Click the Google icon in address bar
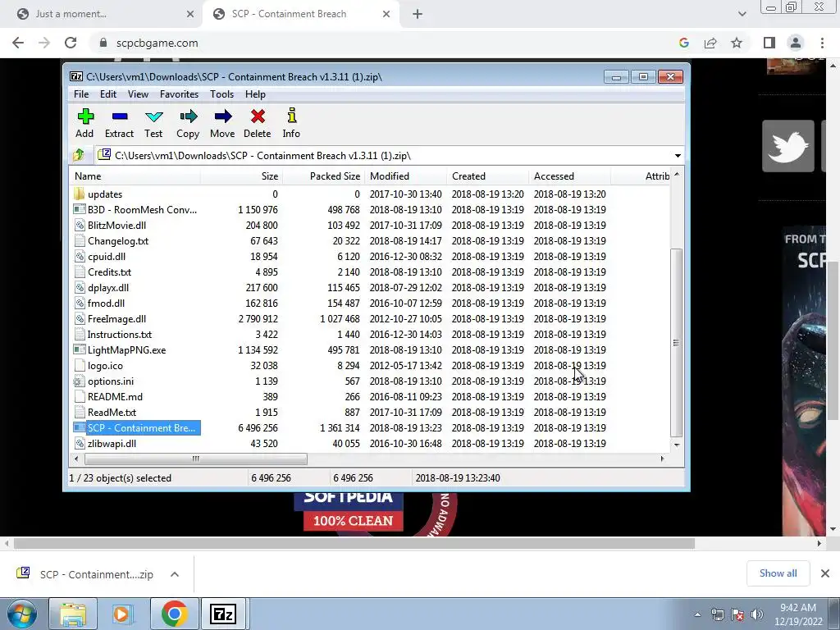The height and width of the screenshot is (630, 840). pos(684,43)
